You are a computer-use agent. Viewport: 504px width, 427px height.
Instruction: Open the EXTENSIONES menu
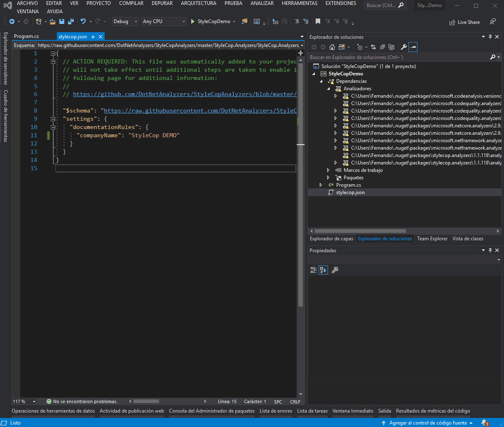pos(341,3)
